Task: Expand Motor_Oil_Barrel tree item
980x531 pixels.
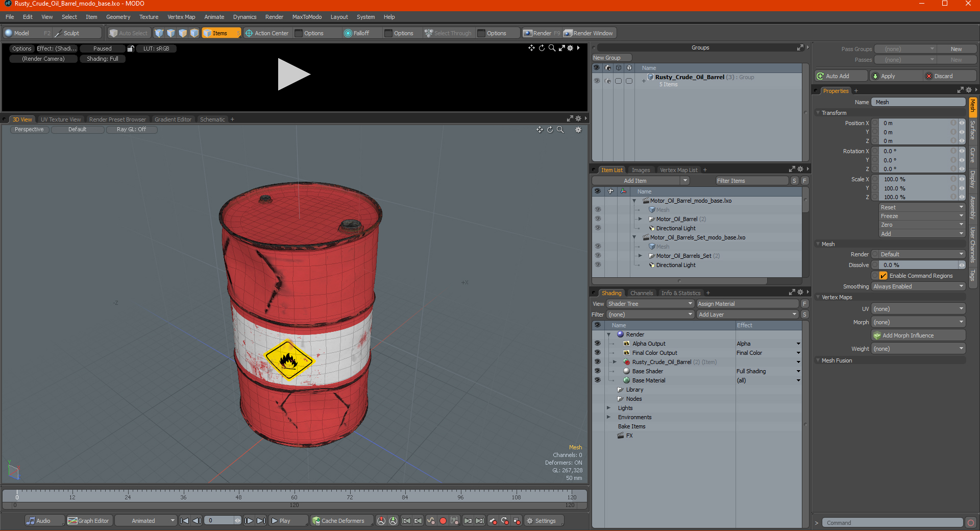Action: pyautogui.click(x=640, y=219)
